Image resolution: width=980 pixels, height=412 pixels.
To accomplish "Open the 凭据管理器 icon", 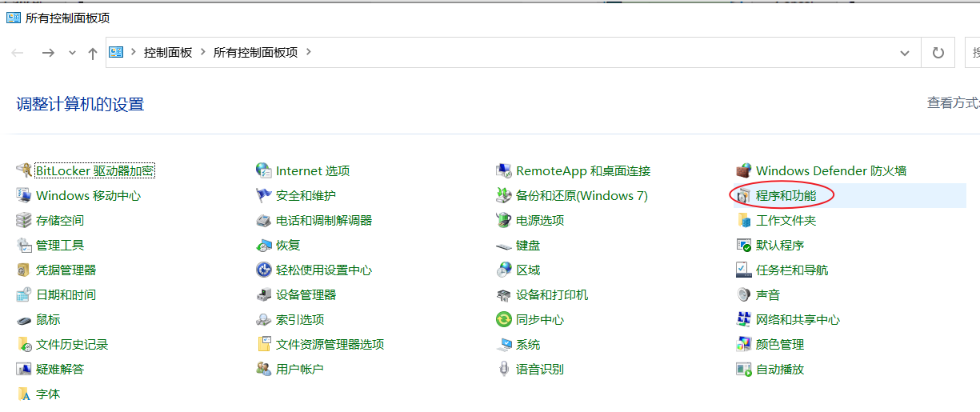I will click(23, 270).
